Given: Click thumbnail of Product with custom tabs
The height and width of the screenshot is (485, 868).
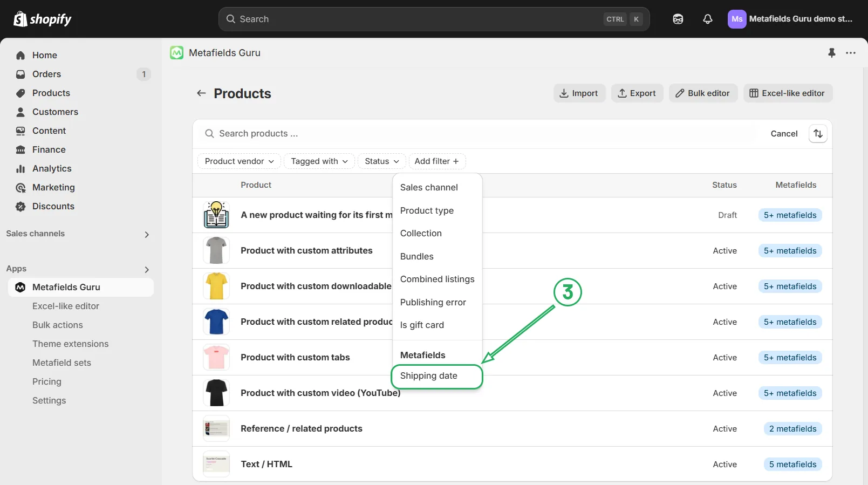Looking at the screenshot, I should (216, 357).
